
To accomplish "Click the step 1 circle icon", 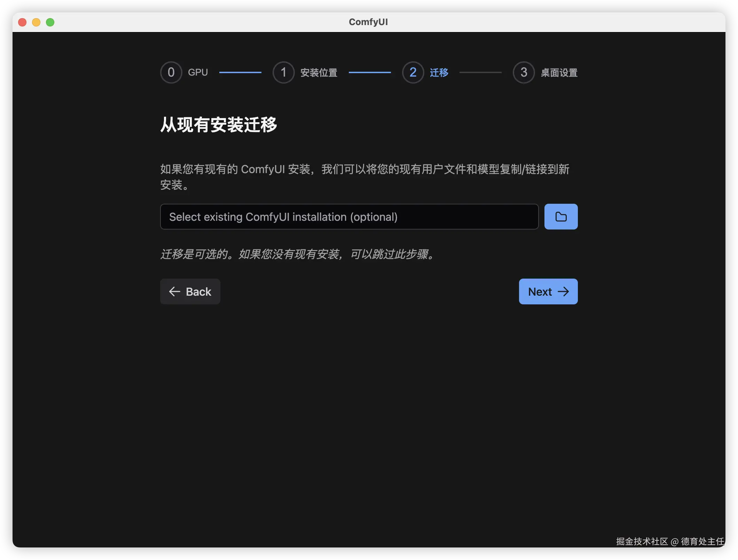I will [283, 72].
